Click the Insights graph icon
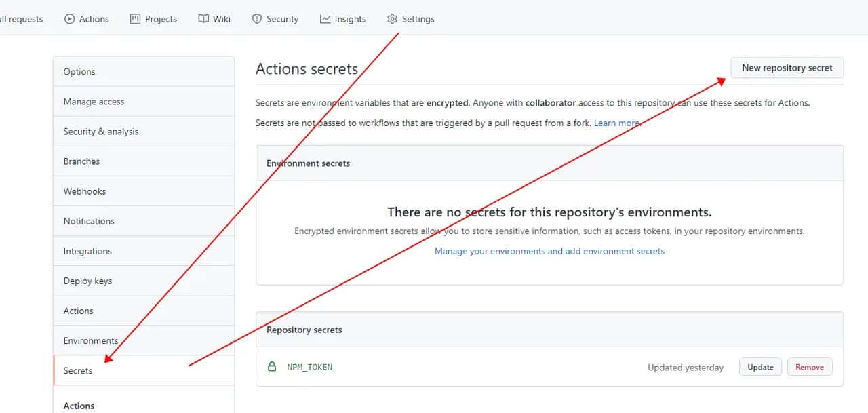The image size is (868, 413). pyautogui.click(x=325, y=19)
